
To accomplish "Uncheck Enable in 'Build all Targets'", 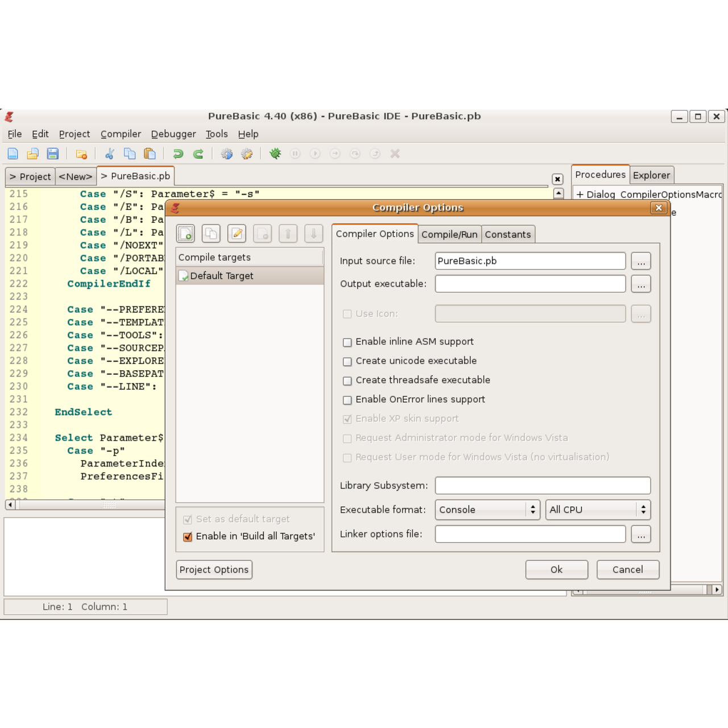I will click(x=187, y=536).
